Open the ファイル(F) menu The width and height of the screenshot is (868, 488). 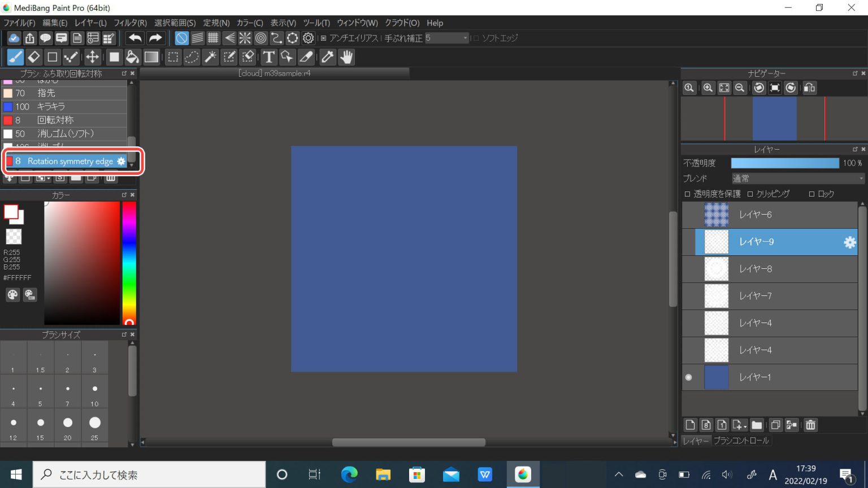pos(19,23)
